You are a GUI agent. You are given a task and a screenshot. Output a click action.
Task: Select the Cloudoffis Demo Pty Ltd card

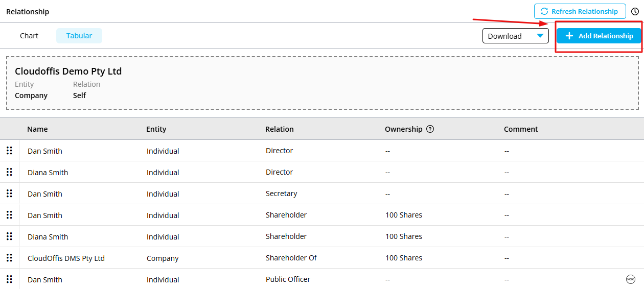tap(322, 83)
